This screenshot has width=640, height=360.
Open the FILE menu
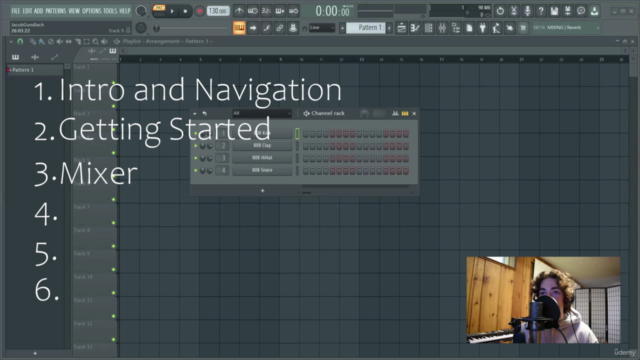pyautogui.click(x=16, y=11)
